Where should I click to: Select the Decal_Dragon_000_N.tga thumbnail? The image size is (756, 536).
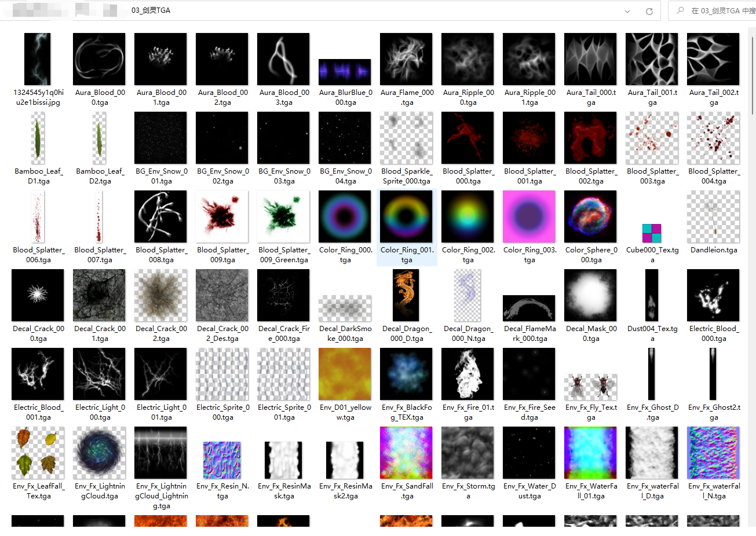pyautogui.click(x=468, y=295)
